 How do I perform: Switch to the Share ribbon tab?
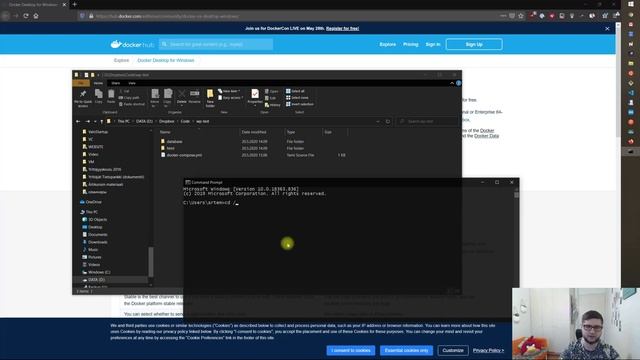[x=116, y=83]
